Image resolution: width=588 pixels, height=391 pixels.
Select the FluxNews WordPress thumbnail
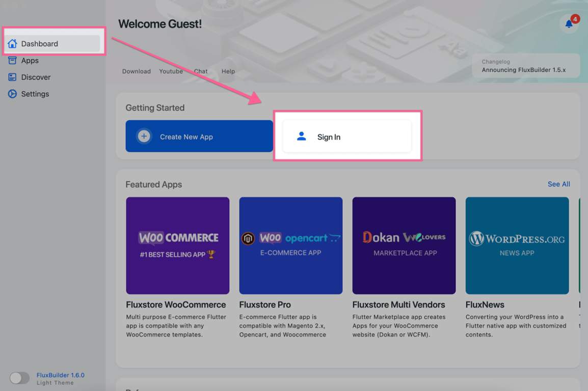pyautogui.click(x=517, y=246)
